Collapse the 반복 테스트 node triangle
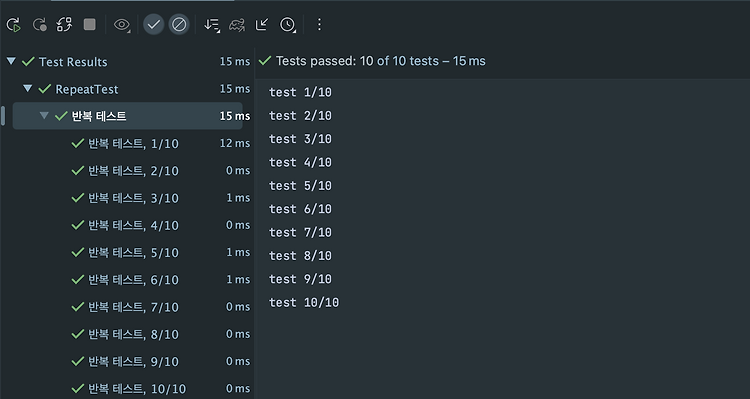 point(44,116)
